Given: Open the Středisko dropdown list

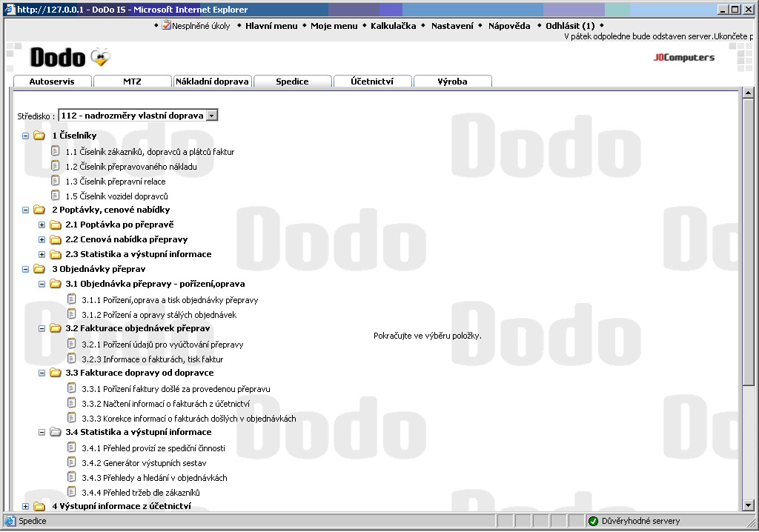Looking at the screenshot, I should pyautogui.click(x=212, y=116).
